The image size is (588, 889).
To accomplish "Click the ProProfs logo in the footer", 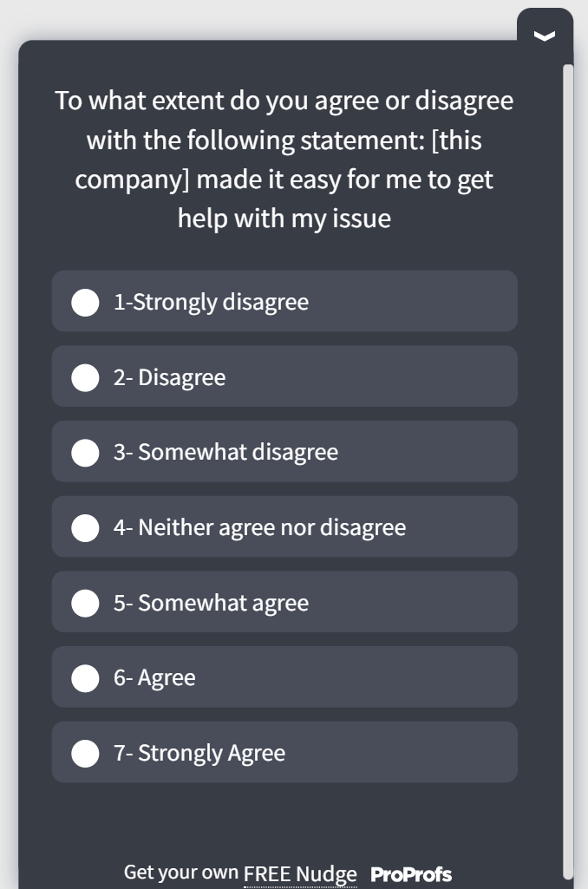I will 411,874.
